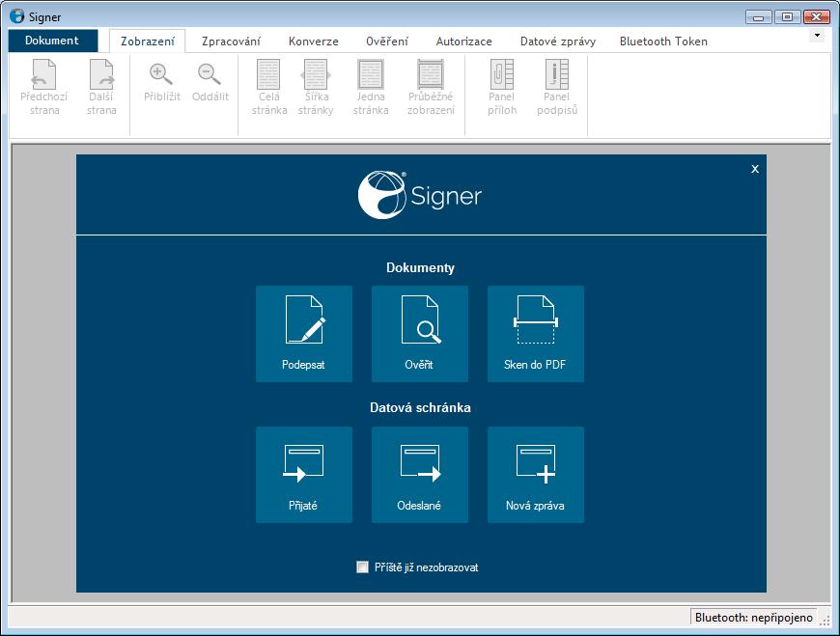
Task: Switch to the Autorizace tab
Action: [x=463, y=41]
